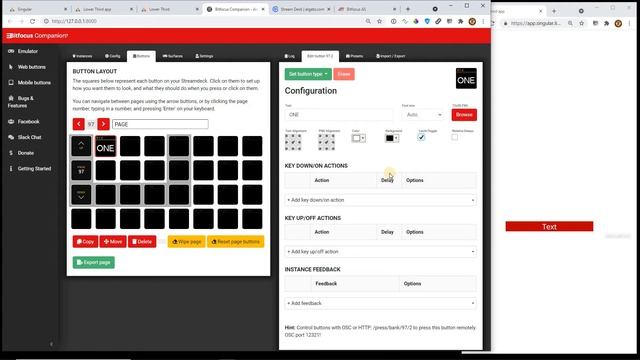Open Web buttons in the sidebar
640x360 pixels.
click(27, 67)
